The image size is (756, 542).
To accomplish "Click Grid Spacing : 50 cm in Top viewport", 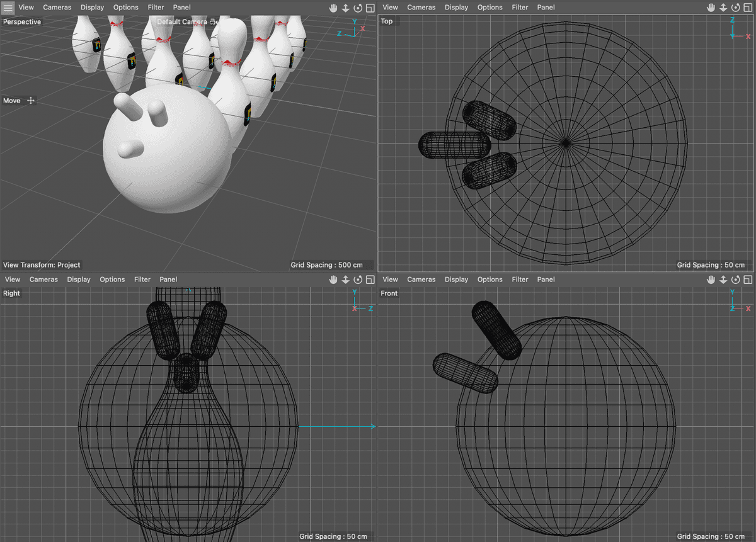I will pos(711,265).
